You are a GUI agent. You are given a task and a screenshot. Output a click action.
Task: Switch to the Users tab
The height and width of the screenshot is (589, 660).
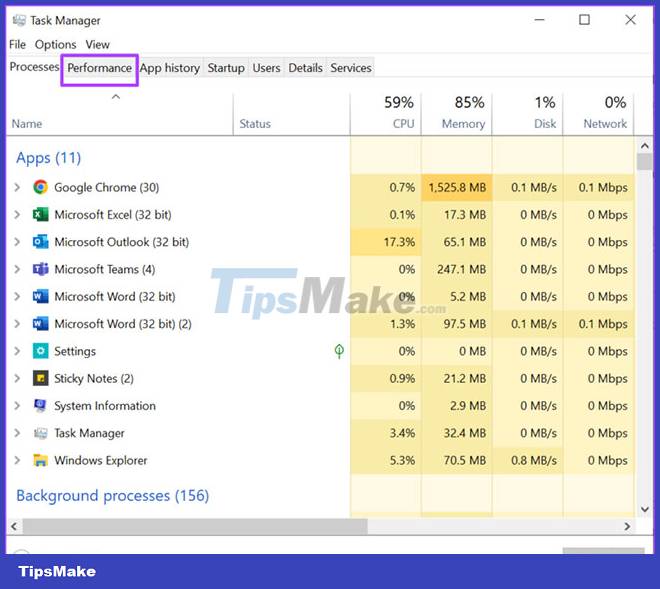coord(266,68)
